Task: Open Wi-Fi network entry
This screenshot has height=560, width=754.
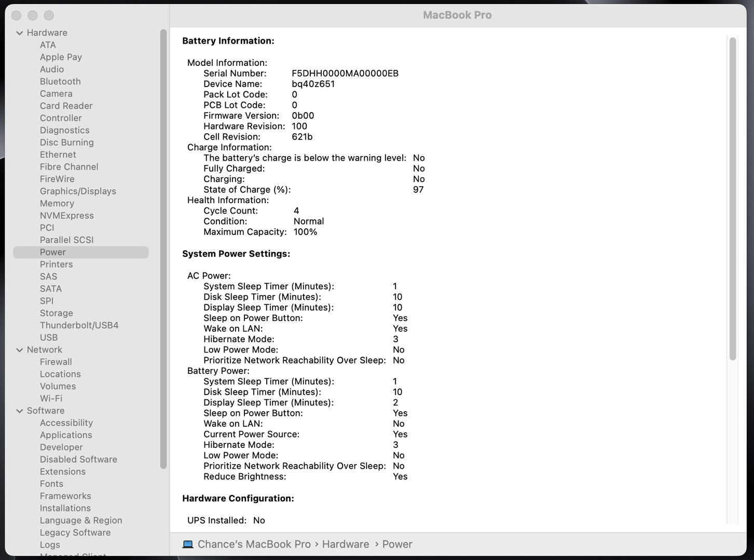Action: (x=51, y=399)
